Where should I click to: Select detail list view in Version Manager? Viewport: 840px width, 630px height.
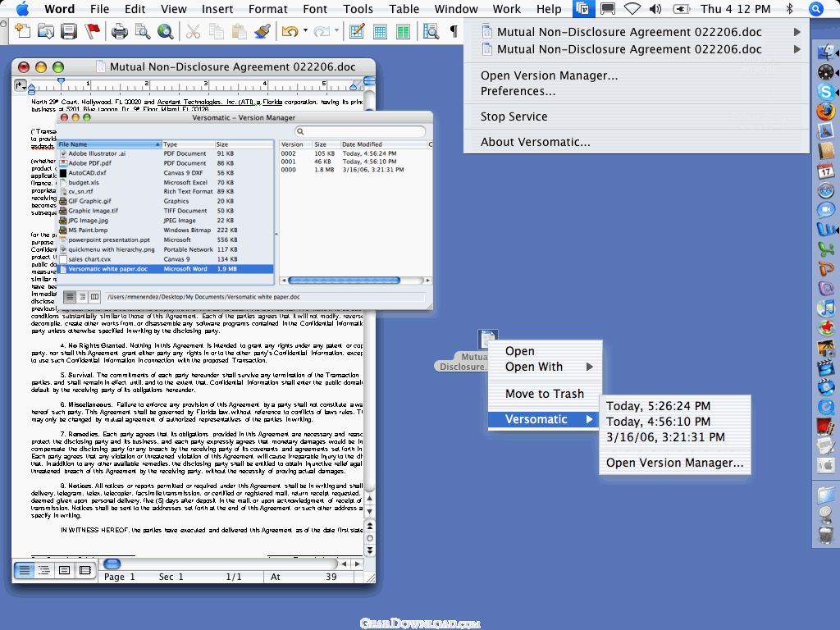coord(82,297)
